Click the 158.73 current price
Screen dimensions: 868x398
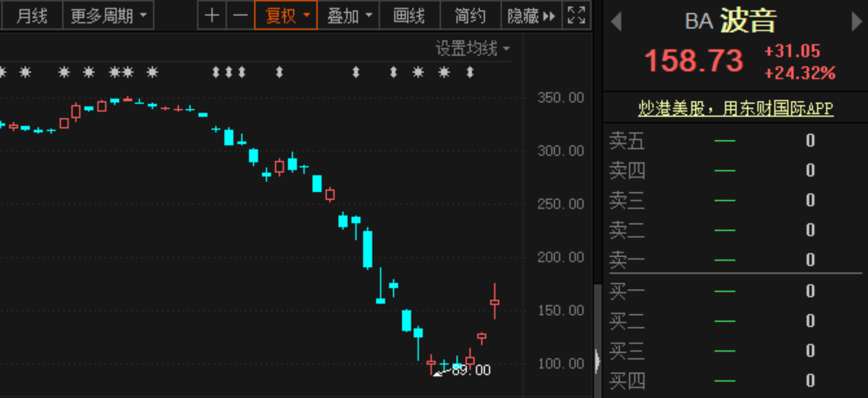click(x=694, y=61)
